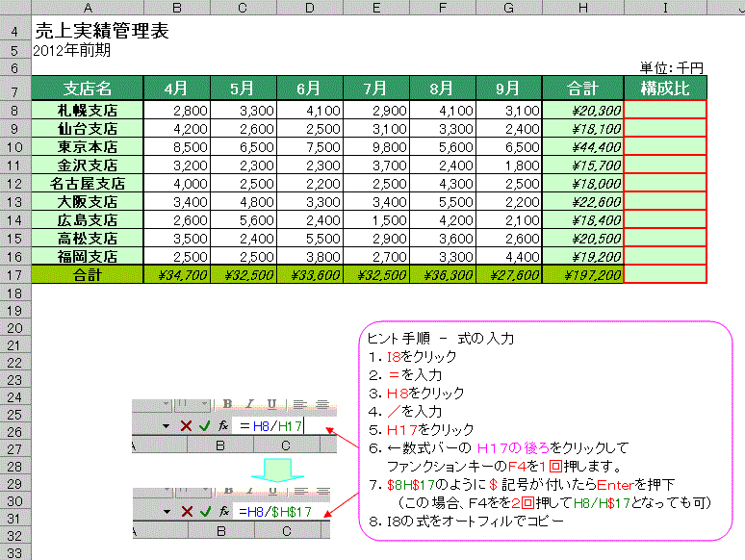Select grand total cell ¥197,200
The height and width of the screenshot is (560, 745).
[x=582, y=275]
